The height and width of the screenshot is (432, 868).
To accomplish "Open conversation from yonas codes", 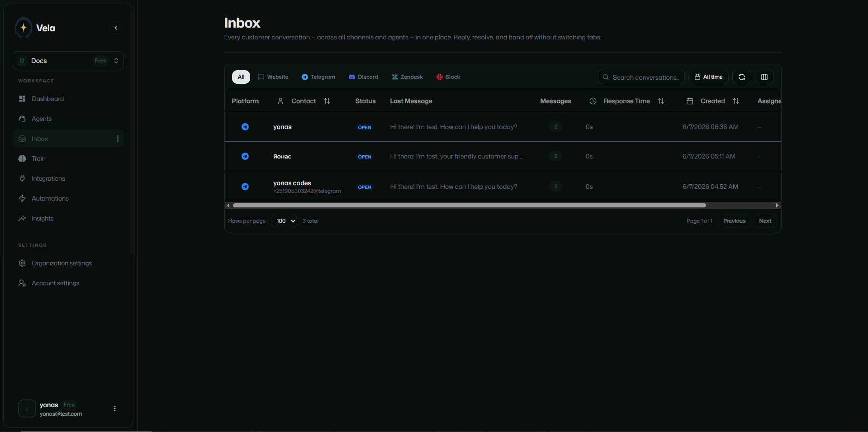I will coord(292,183).
